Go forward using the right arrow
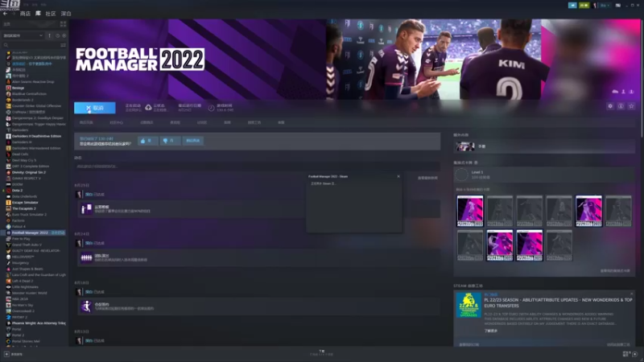This screenshot has height=362, width=644. tap(13, 14)
